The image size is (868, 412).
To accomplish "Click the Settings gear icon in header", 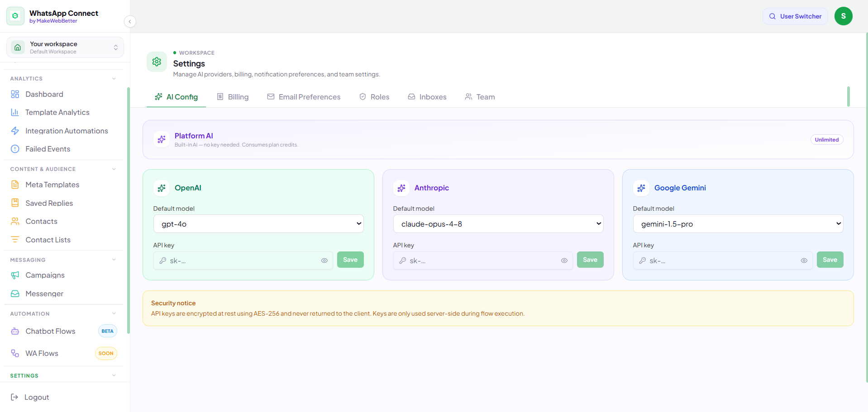I will click(x=157, y=62).
